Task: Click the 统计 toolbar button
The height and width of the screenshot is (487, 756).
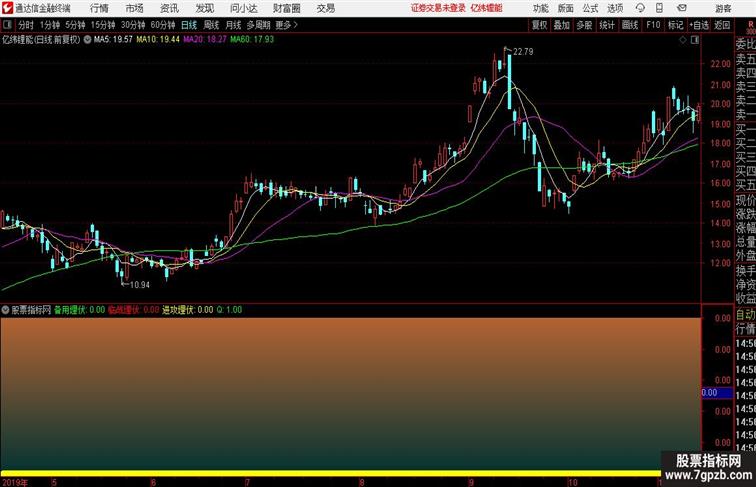Action: (x=607, y=25)
